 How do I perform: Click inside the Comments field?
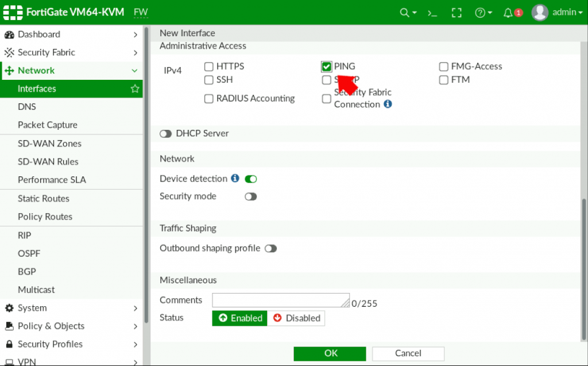coord(281,299)
